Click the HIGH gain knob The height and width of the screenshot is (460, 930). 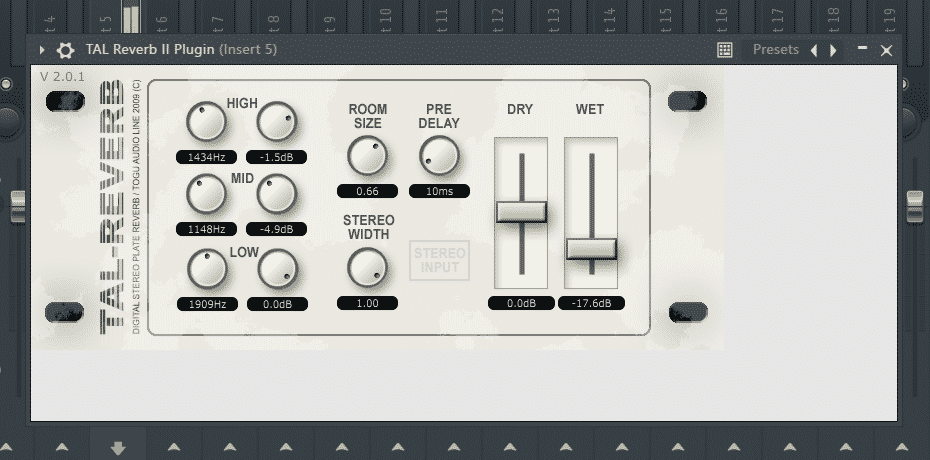(276, 121)
